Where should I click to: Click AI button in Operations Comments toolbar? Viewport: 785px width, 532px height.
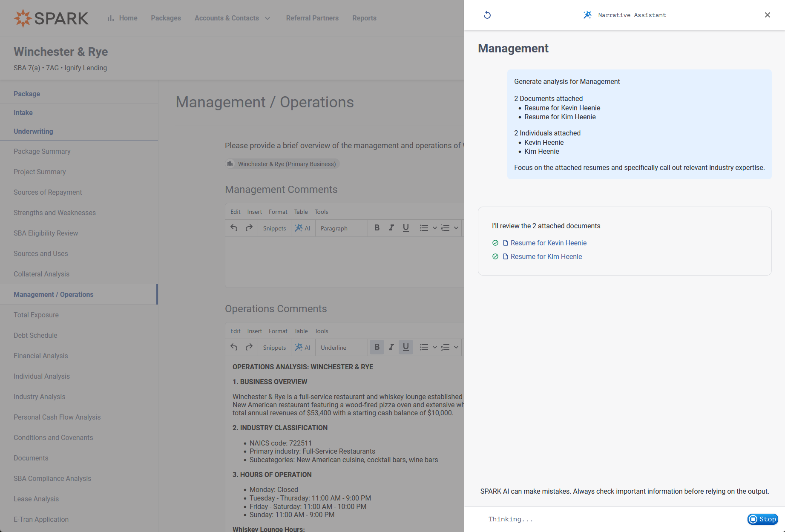tap(303, 348)
